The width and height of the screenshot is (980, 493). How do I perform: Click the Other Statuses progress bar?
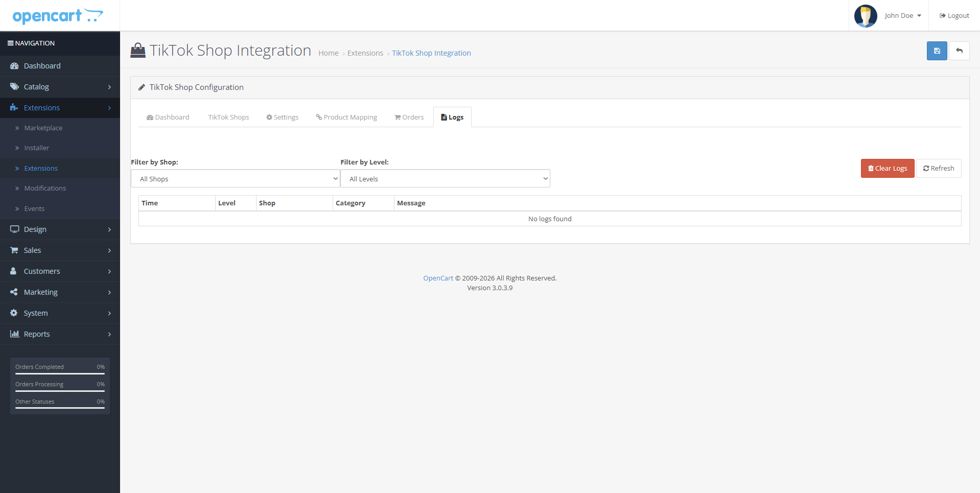pyautogui.click(x=60, y=408)
